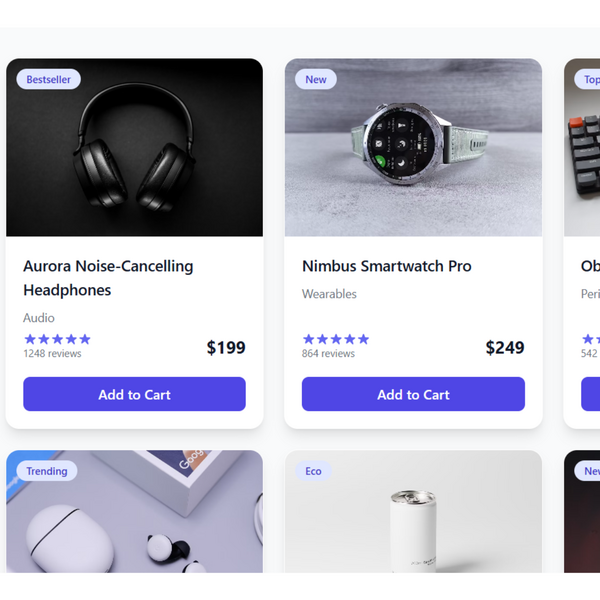View the 864 reviews for smartwatch
This screenshot has width=600, height=600.
click(328, 353)
